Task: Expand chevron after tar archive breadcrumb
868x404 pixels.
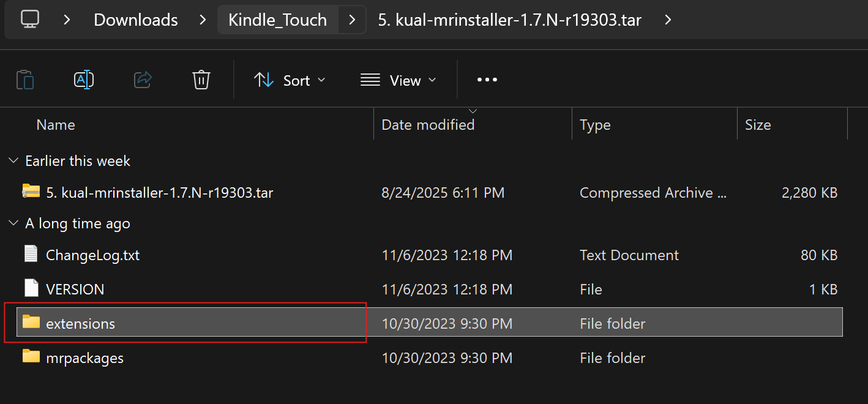Action: point(668,20)
